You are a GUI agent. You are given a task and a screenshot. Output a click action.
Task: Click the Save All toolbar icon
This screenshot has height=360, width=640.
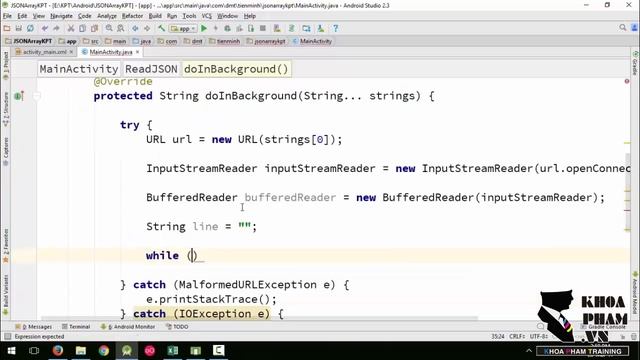coord(18,28)
